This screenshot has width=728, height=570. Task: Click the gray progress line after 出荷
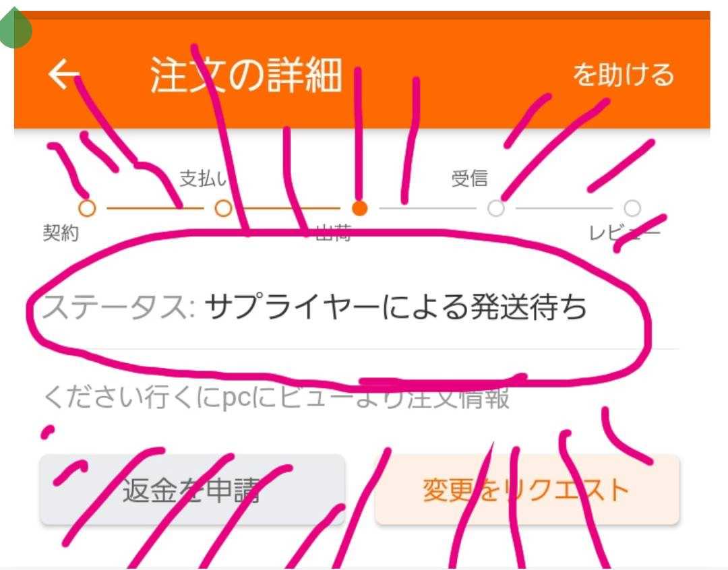point(427,208)
